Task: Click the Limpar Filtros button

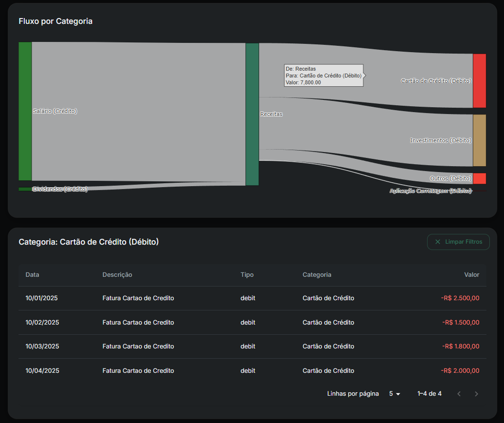Action: pyautogui.click(x=458, y=242)
